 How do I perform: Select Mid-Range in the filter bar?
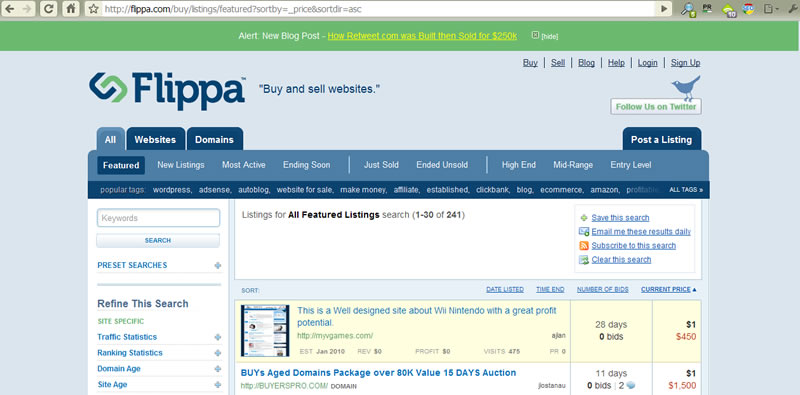tap(573, 165)
